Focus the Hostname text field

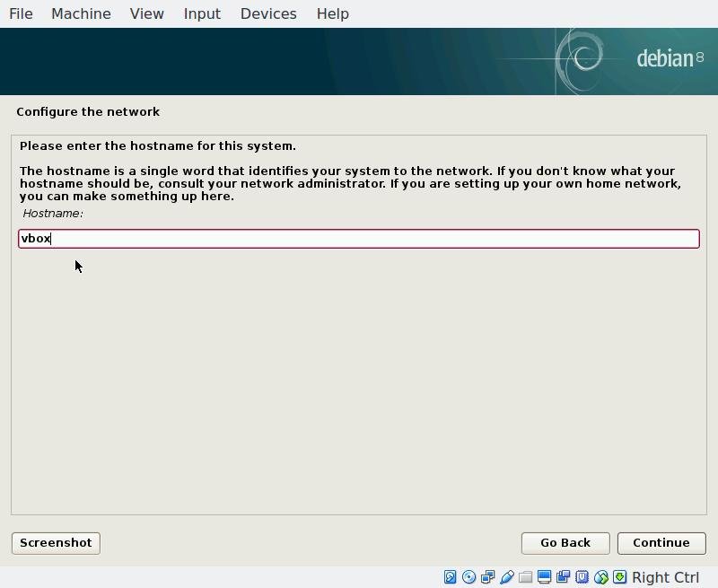click(x=359, y=239)
